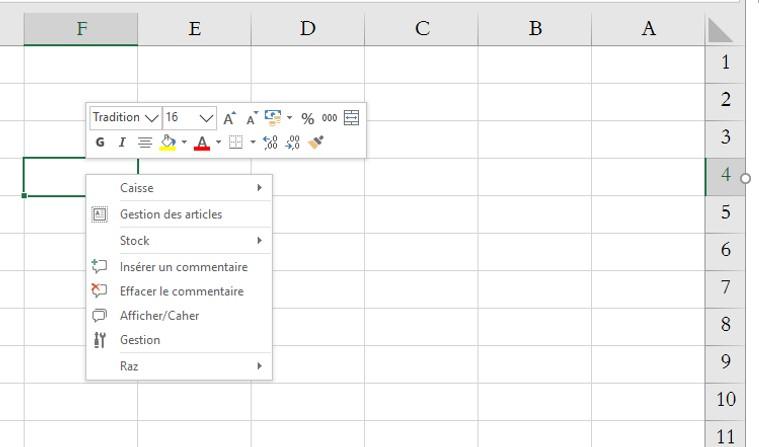Screen dimensions: 759x447
Task: Toggle center alignment in mini toolbar
Action: point(145,142)
